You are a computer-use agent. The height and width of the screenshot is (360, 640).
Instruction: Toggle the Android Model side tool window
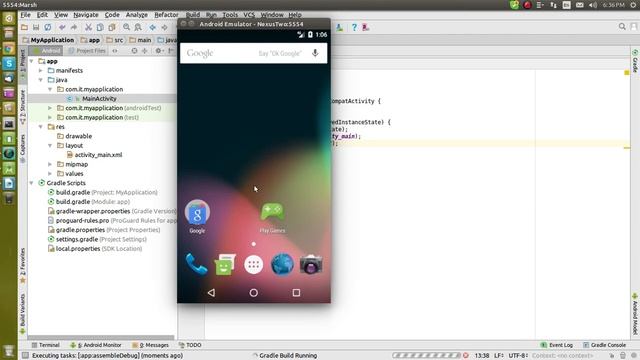coord(635,313)
